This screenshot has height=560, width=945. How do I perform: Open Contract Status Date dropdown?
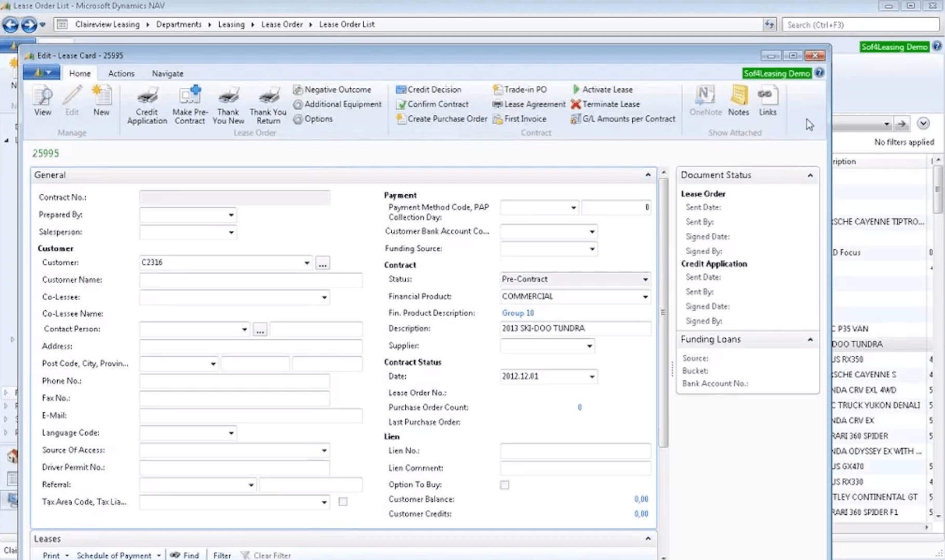592,377
